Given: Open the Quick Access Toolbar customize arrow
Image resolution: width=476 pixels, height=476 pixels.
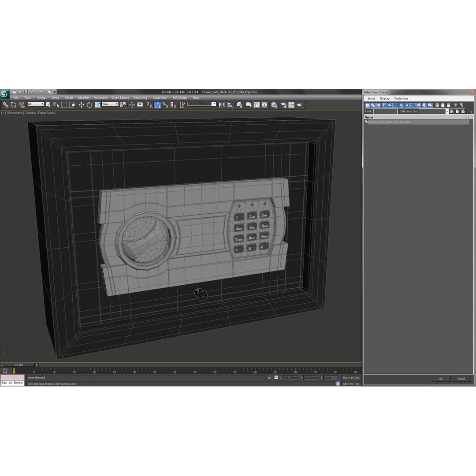Looking at the screenshot, I should (x=55, y=92).
